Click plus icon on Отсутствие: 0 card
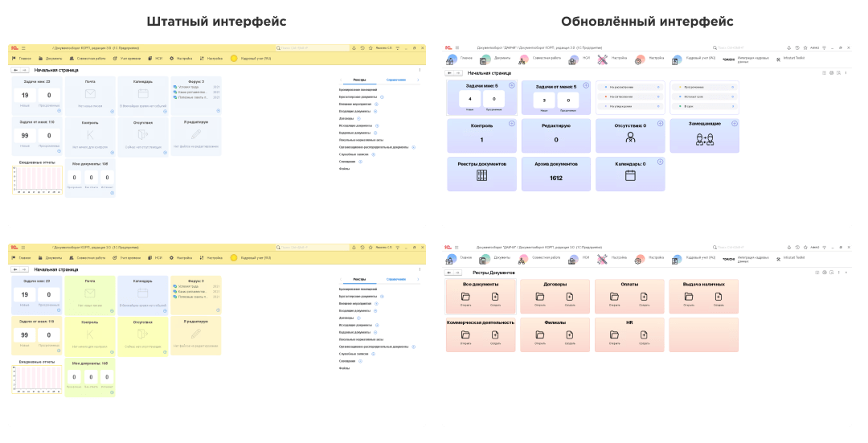This screenshot has width=868, height=443. 660,124
